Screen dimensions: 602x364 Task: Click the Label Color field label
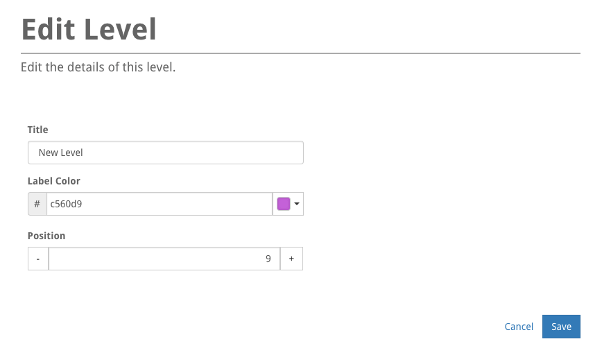(54, 181)
